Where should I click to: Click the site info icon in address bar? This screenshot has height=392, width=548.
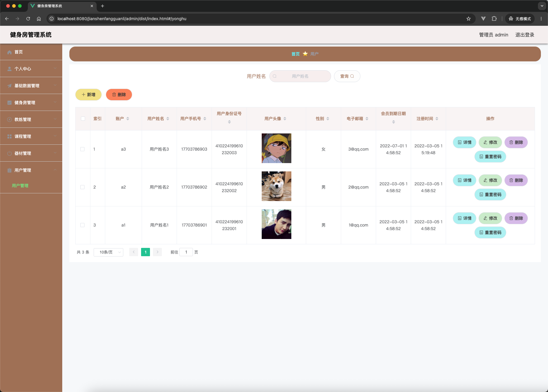52,19
